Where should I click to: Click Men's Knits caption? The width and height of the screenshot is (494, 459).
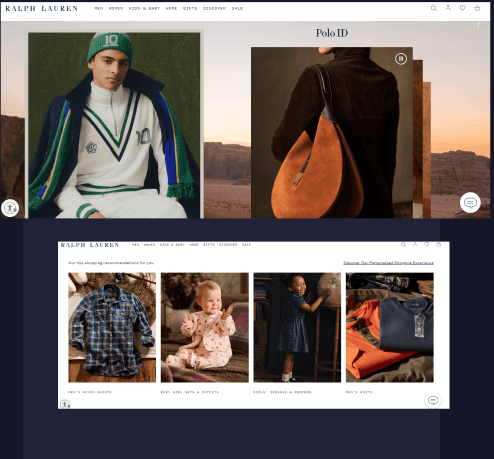(359, 392)
